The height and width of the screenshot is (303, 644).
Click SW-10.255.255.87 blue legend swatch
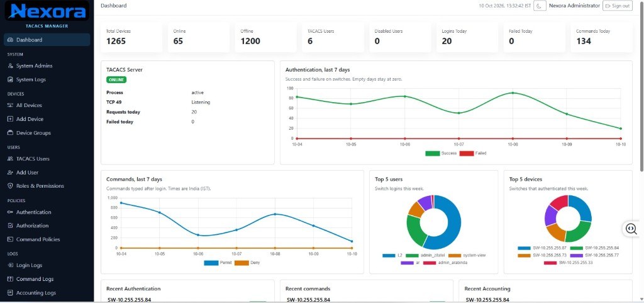(x=524, y=248)
